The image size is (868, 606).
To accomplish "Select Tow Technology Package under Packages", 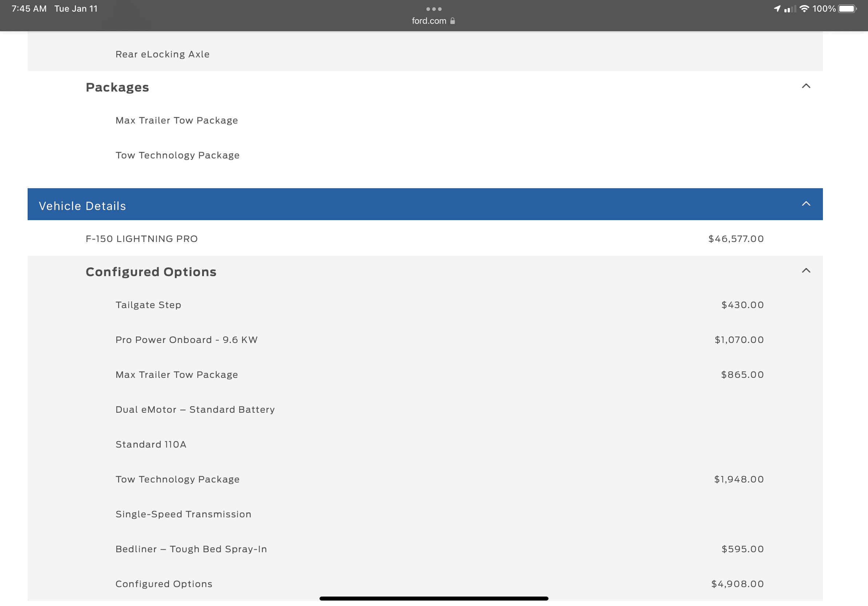I will 177,155.
